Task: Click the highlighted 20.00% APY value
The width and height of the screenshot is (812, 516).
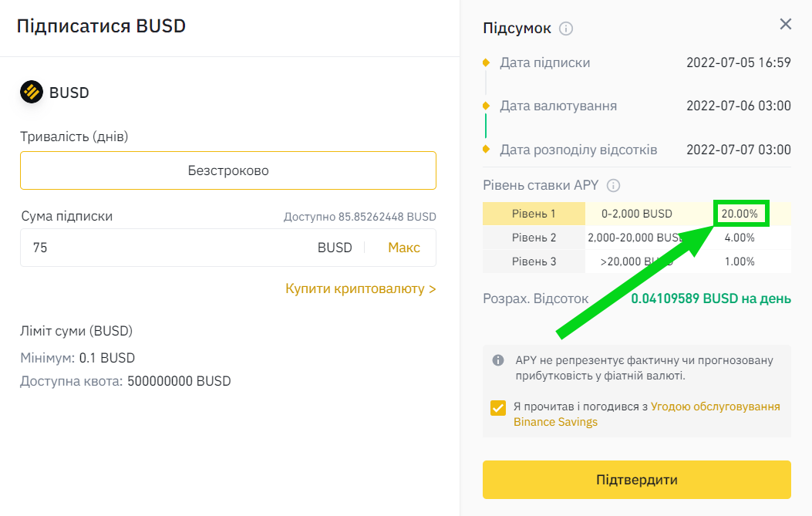Action: (740, 214)
